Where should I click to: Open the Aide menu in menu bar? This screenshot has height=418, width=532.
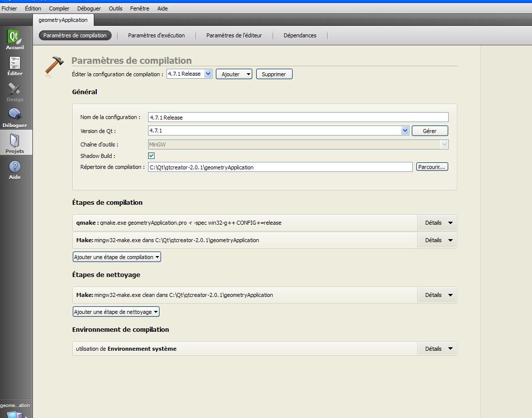(162, 8)
